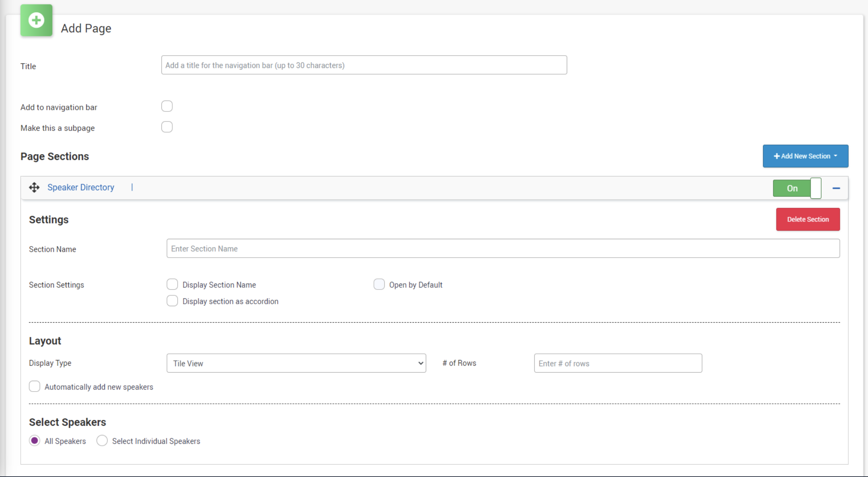Image resolution: width=868 pixels, height=477 pixels.
Task: Select the All Speakers radio button
Action: (35, 441)
